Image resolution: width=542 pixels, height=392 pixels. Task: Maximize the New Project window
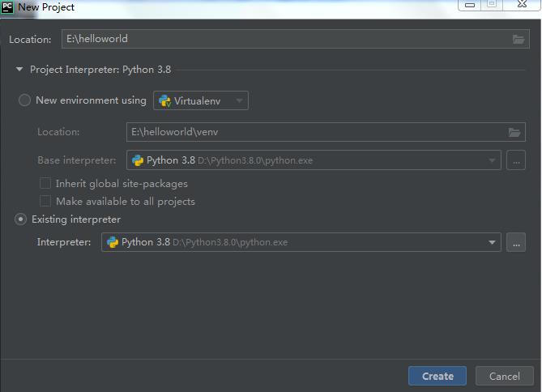coord(492,5)
